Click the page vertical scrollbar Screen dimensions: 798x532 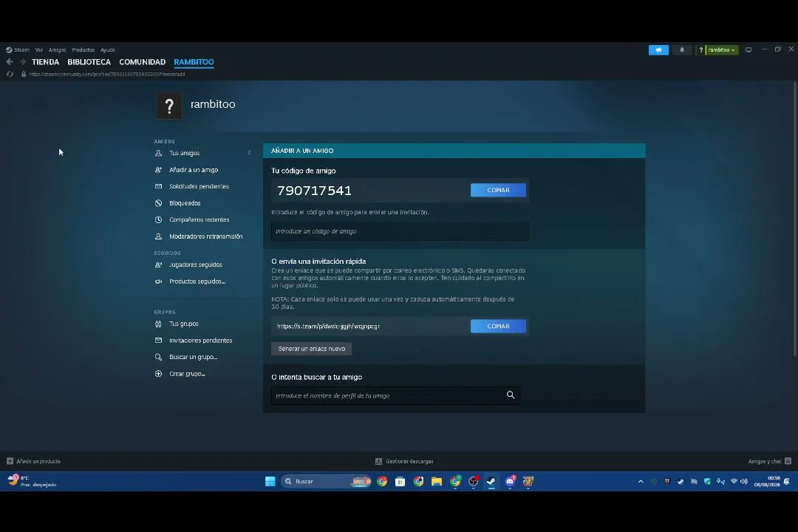pos(794,219)
